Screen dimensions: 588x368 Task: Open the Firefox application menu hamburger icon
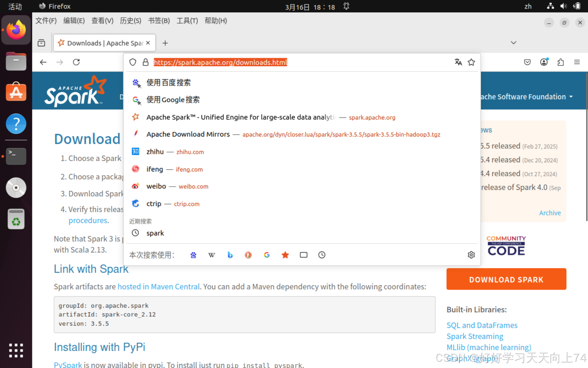[x=577, y=62]
